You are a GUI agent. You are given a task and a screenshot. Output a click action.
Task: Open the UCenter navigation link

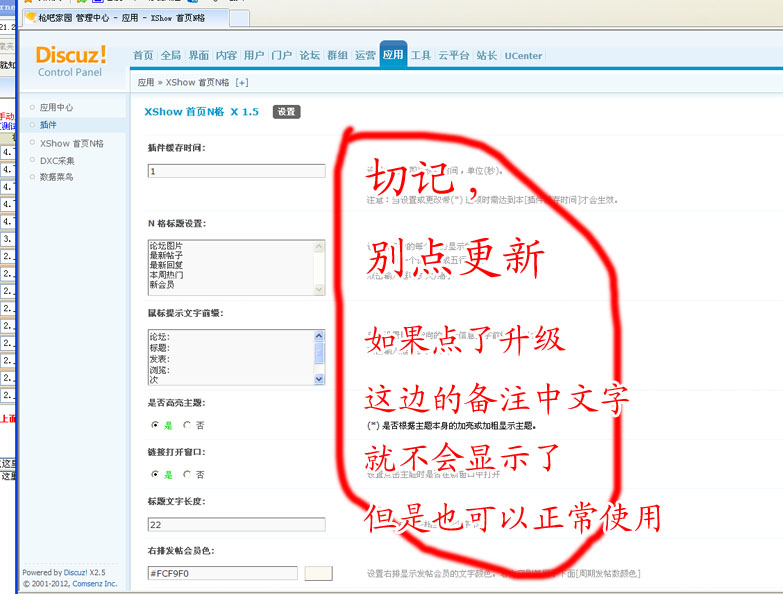[523, 56]
